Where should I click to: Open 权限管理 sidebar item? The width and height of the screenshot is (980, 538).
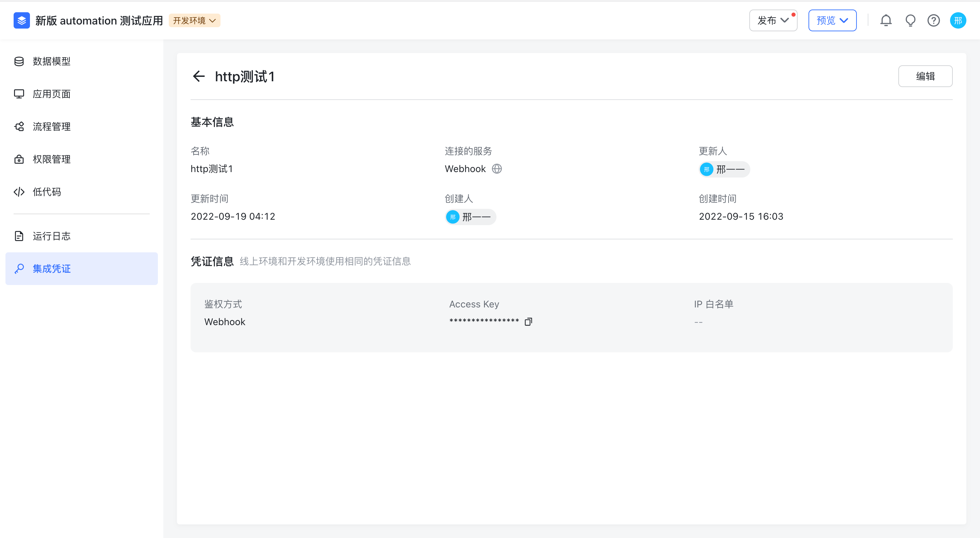point(51,159)
